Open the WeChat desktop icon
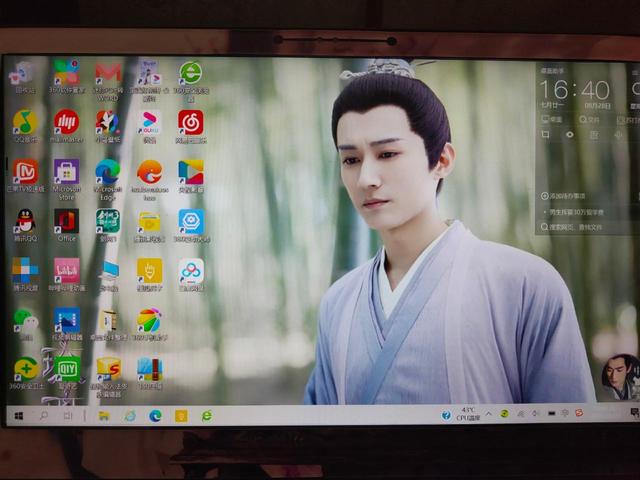Image resolution: width=640 pixels, height=480 pixels. pos(23,319)
